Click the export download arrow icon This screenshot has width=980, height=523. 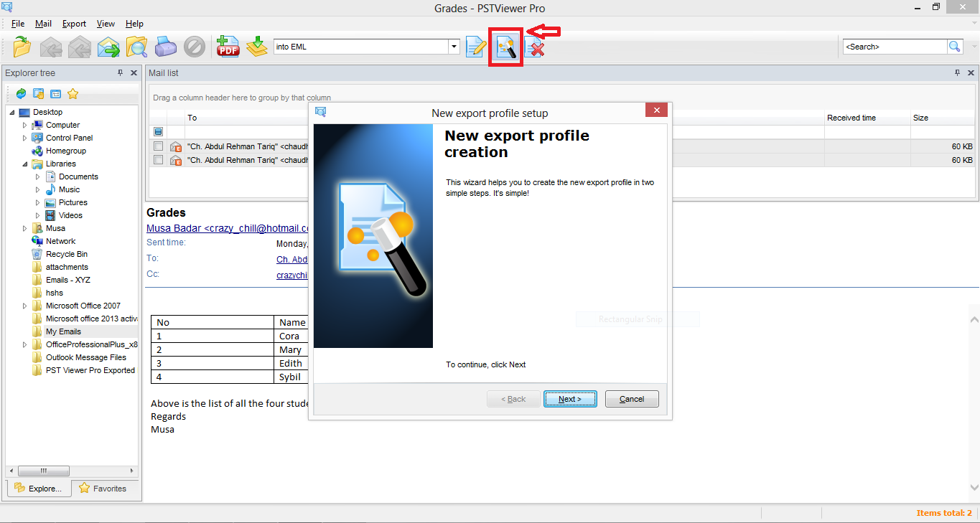pyautogui.click(x=256, y=47)
